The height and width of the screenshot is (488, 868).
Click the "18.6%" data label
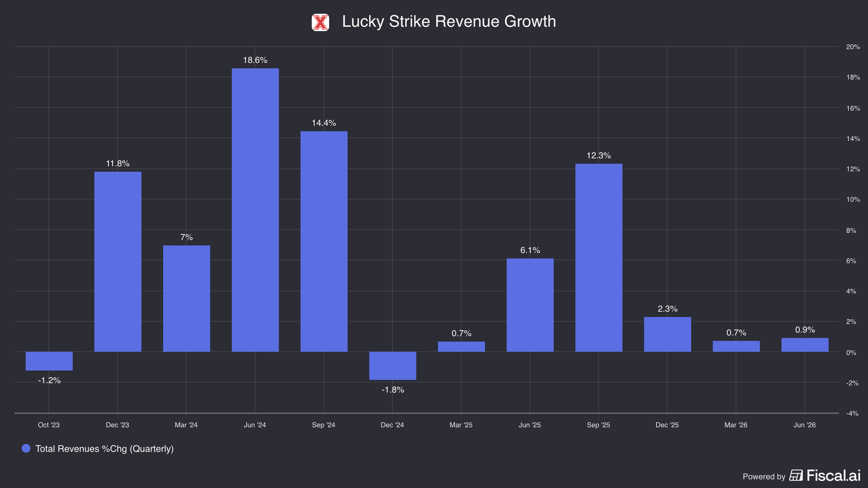pyautogui.click(x=255, y=60)
